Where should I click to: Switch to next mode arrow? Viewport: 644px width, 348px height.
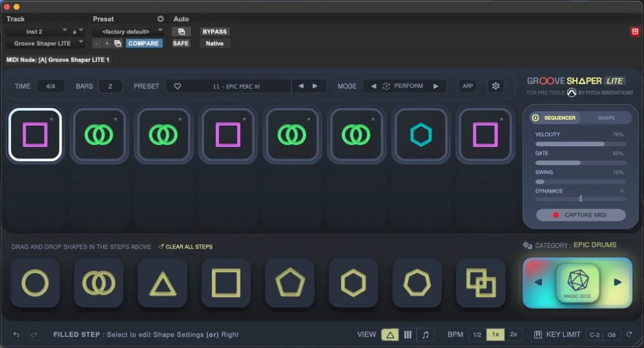(x=436, y=86)
